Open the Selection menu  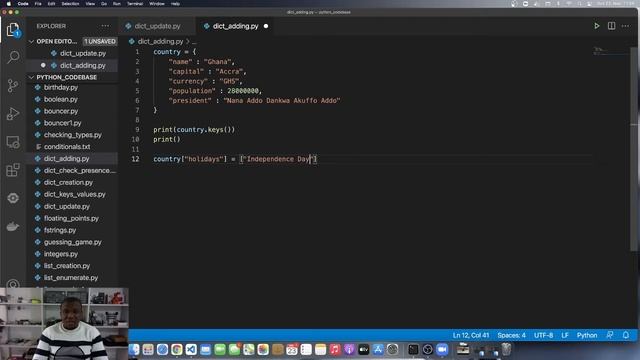70,3
